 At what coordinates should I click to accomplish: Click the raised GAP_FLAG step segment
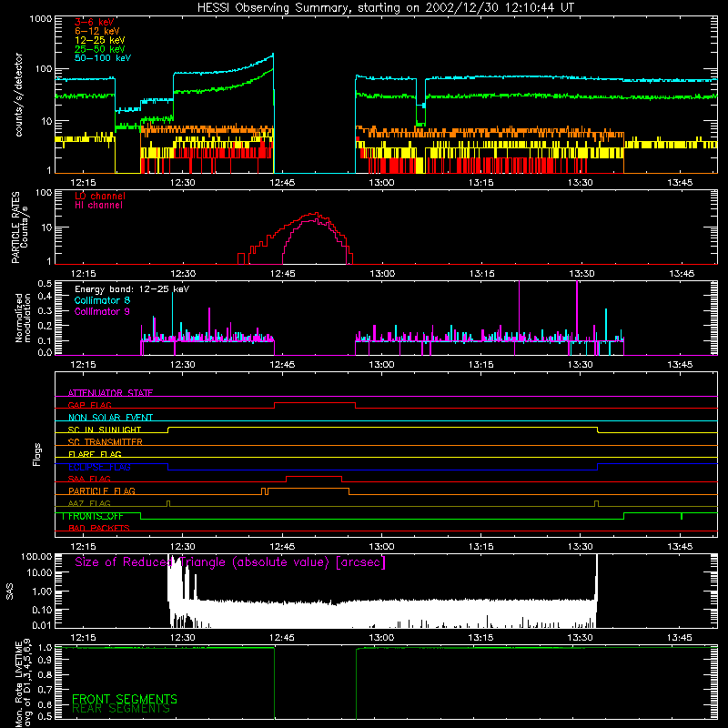pos(315,403)
